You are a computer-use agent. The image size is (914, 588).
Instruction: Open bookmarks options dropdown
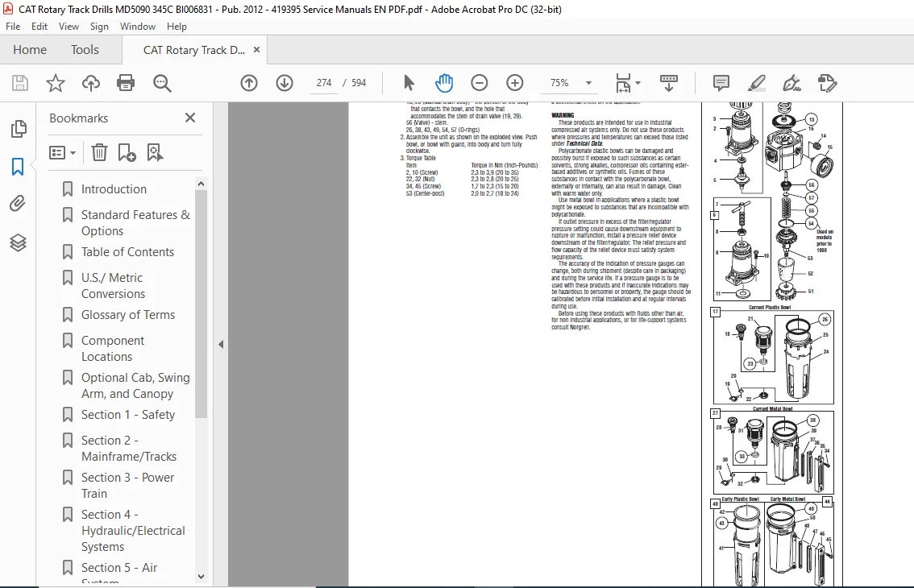62,153
